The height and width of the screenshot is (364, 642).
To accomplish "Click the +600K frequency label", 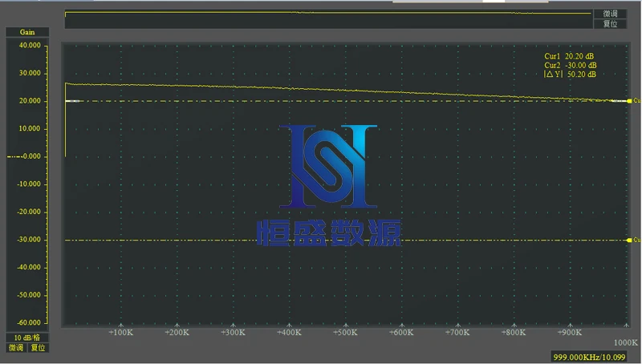I will pos(401,333).
